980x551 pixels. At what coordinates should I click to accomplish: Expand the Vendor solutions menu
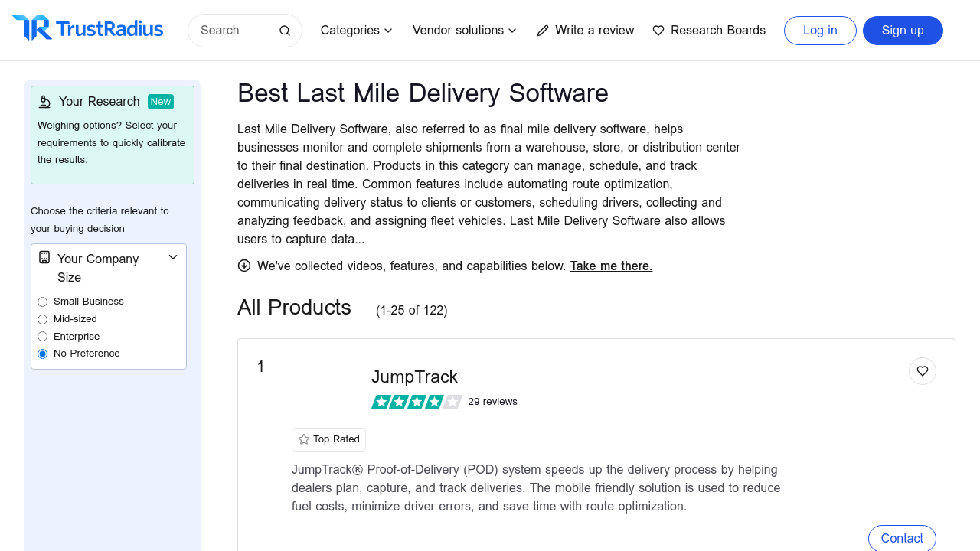464,31
